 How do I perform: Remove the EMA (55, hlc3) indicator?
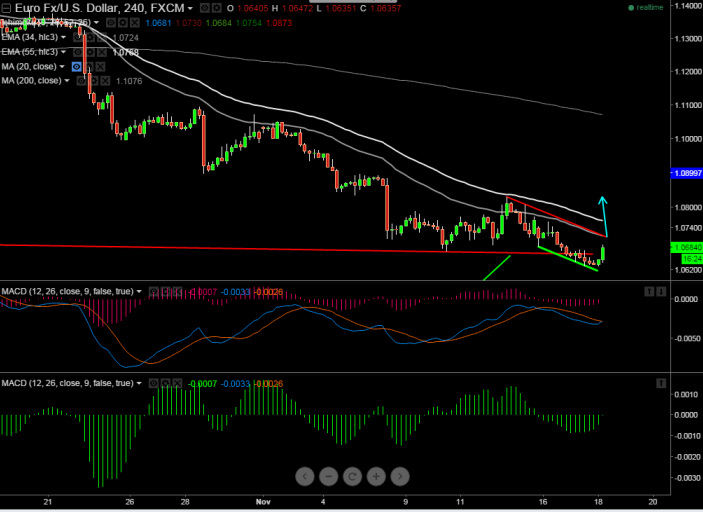coord(102,52)
